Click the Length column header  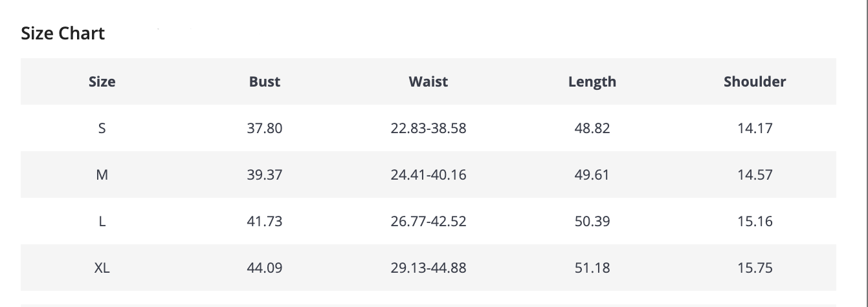592,81
